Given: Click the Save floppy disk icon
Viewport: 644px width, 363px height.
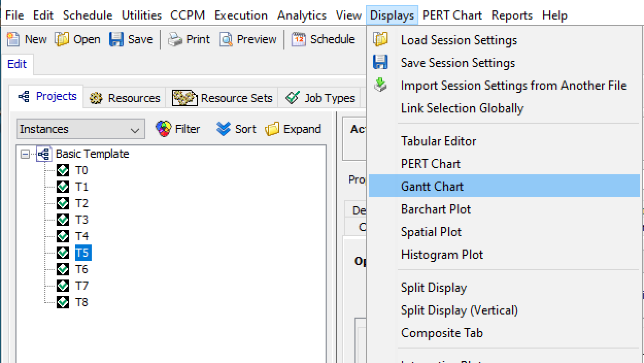Looking at the screenshot, I should coord(116,39).
